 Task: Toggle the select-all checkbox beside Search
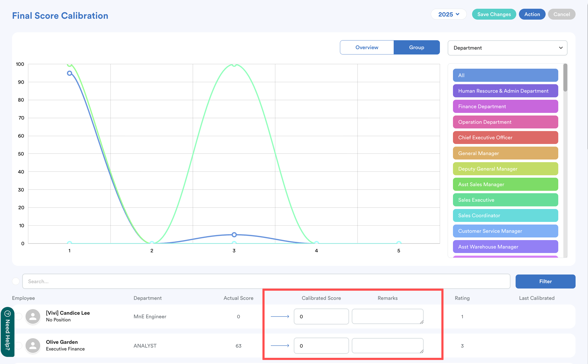point(16,281)
